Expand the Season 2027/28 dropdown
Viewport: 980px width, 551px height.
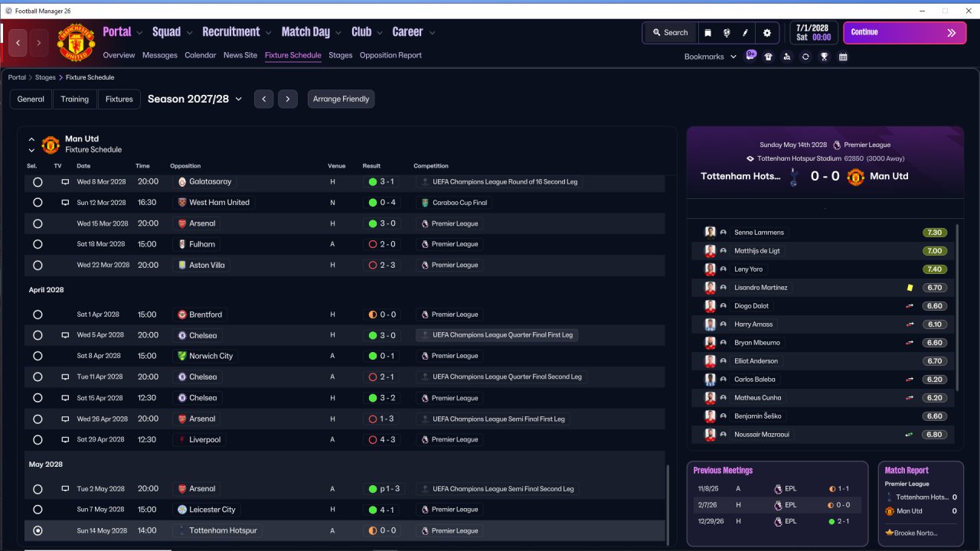click(x=194, y=99)
